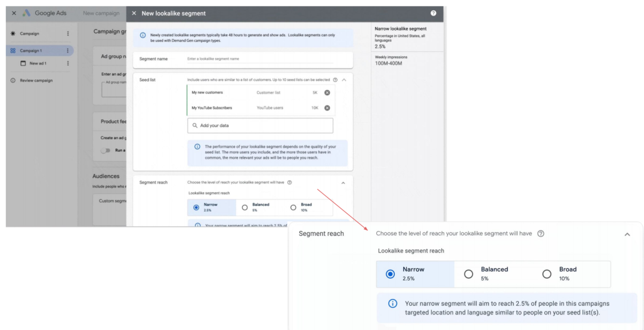Collapse Segment reach in enlarged callout
Image resolution: width=644 pixels, height=330 pixels.
click(627, 235)
